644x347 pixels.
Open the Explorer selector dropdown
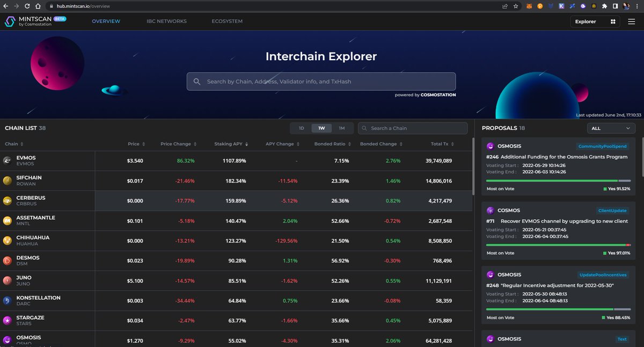[595, 21]
